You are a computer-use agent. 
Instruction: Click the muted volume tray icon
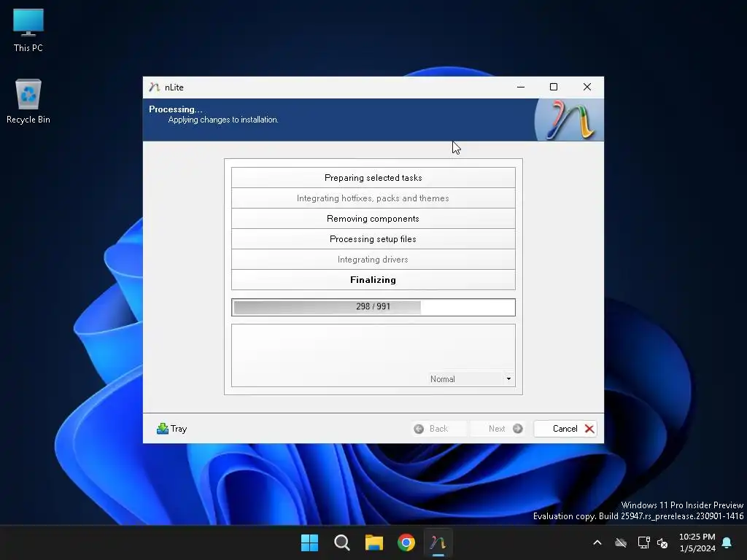662,542
